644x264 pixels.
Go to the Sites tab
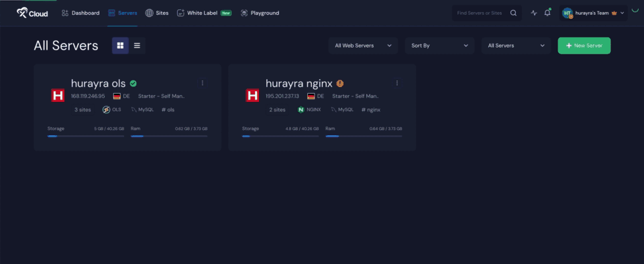click(157, 13)
